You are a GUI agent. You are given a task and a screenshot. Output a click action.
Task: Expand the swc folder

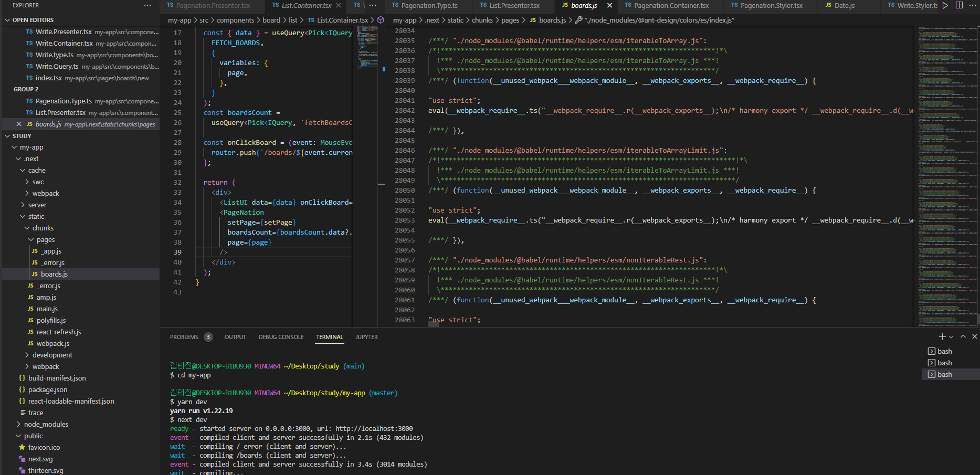(x=27, y=182)
